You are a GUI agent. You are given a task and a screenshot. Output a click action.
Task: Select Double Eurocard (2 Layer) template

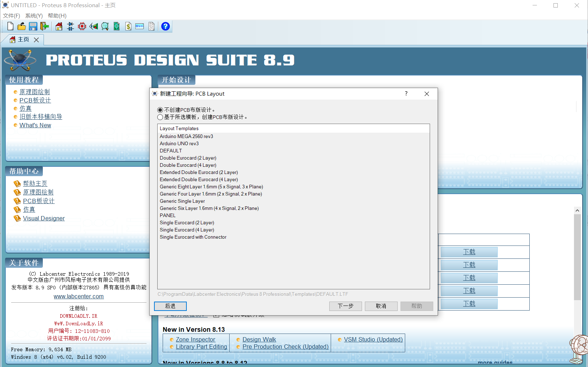293,158
